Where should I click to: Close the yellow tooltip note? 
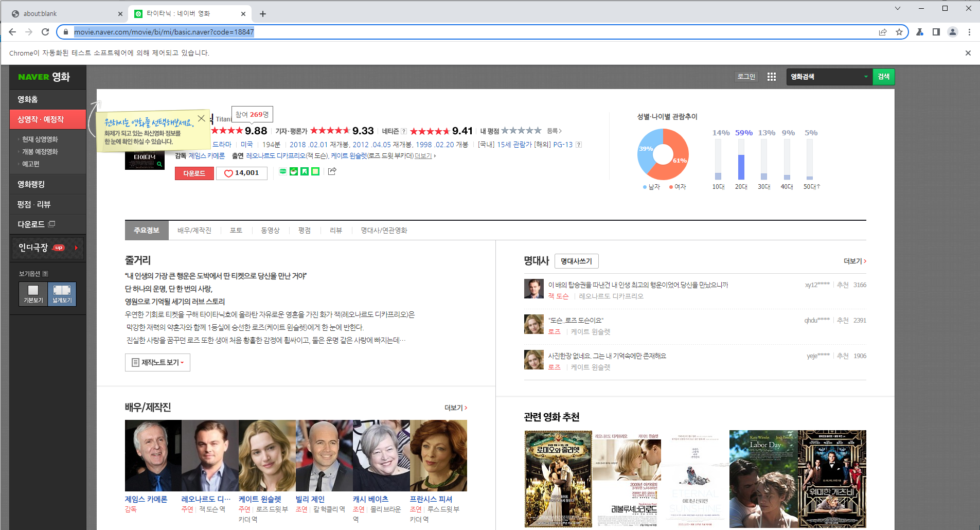[201, 118]
